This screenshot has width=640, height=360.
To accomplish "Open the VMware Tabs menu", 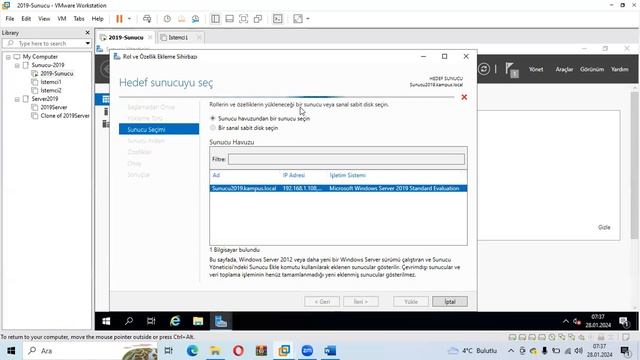I will point(79,19).
